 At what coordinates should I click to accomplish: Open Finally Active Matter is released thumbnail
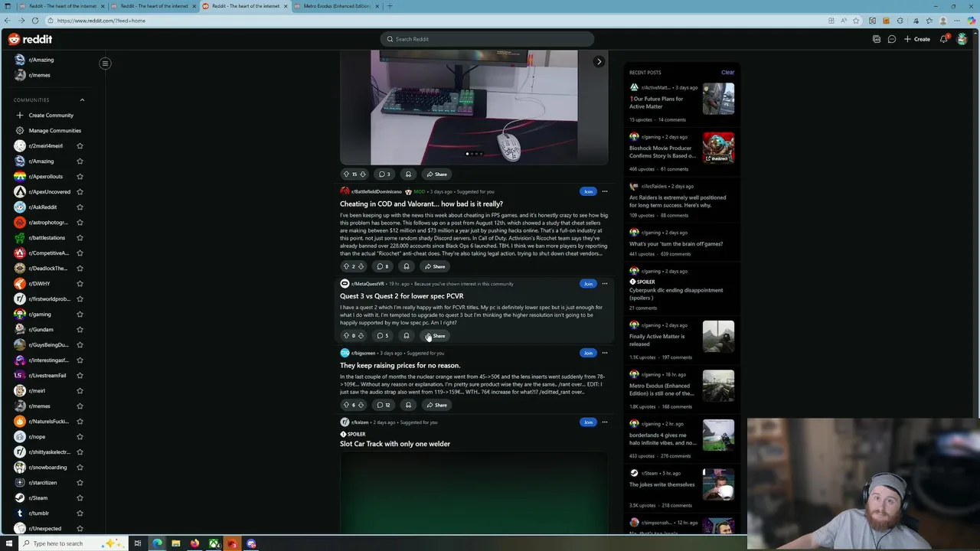click(718, 337)
